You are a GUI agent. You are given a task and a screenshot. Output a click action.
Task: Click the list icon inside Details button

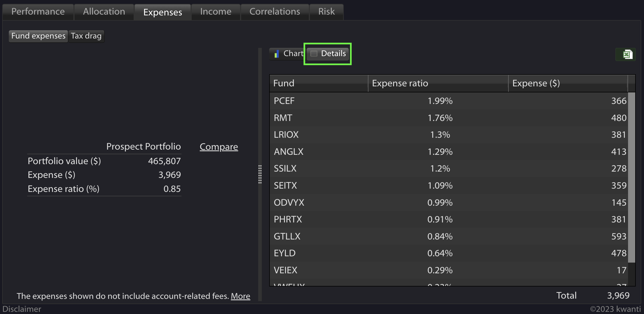[313, 54]
